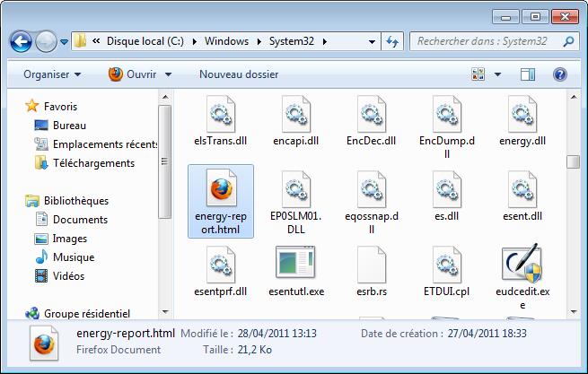Go to Windows breadcrumb
This screenshot has width=588, height=374.
pyautogui.click(x=226, y=41)
